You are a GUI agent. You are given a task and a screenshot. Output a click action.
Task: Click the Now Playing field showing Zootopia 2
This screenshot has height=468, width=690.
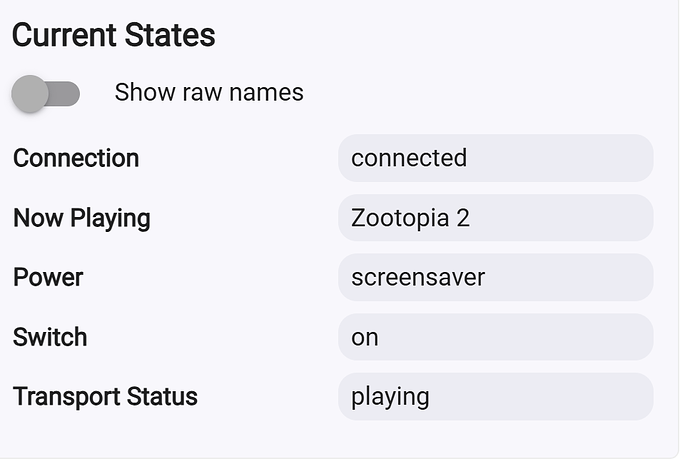495,218
